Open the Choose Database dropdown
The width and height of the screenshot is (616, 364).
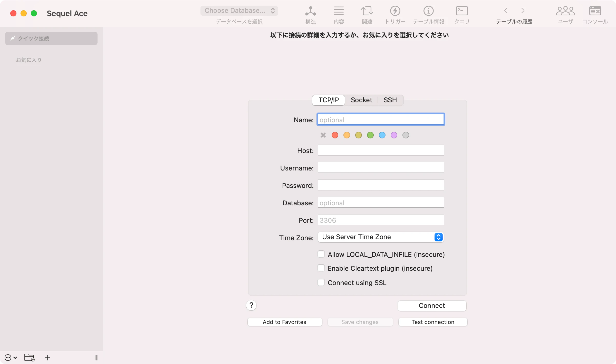[239, 11]
